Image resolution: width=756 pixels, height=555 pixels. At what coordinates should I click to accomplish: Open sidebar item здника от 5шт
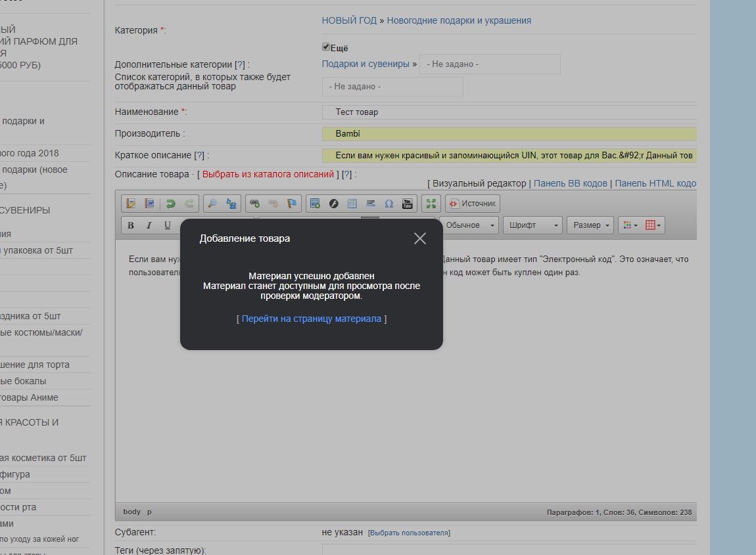point(30,317)
